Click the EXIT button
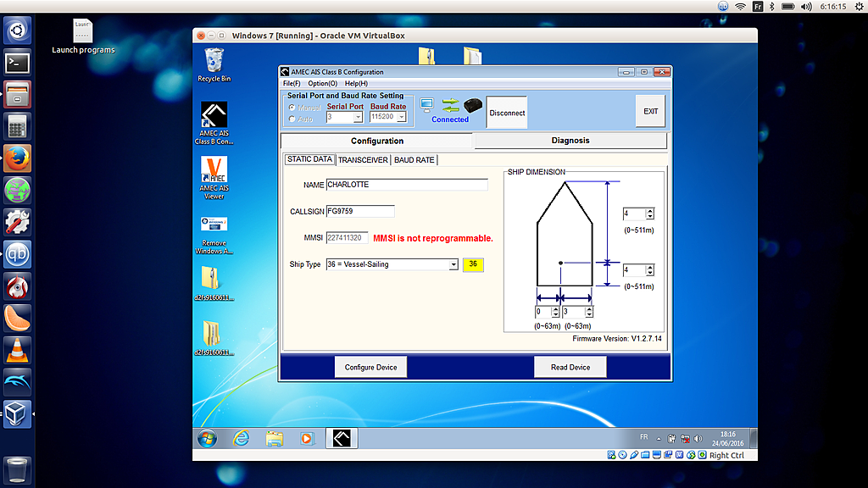The height and width of the screenshot is (488, 868). [x=650, y=111]
